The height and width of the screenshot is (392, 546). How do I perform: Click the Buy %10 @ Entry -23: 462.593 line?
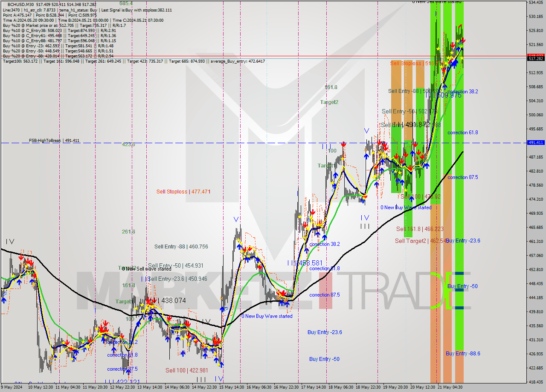pos(58,46)
